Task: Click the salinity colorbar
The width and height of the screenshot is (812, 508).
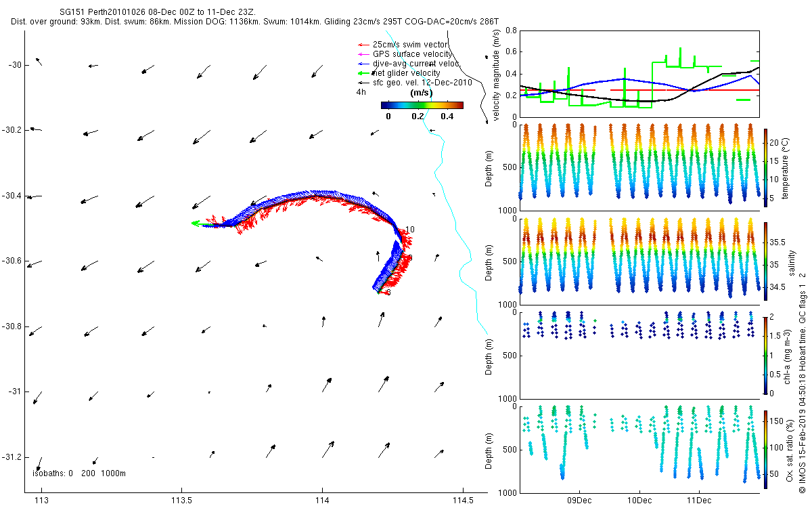Action: click(x=765, y=262)
